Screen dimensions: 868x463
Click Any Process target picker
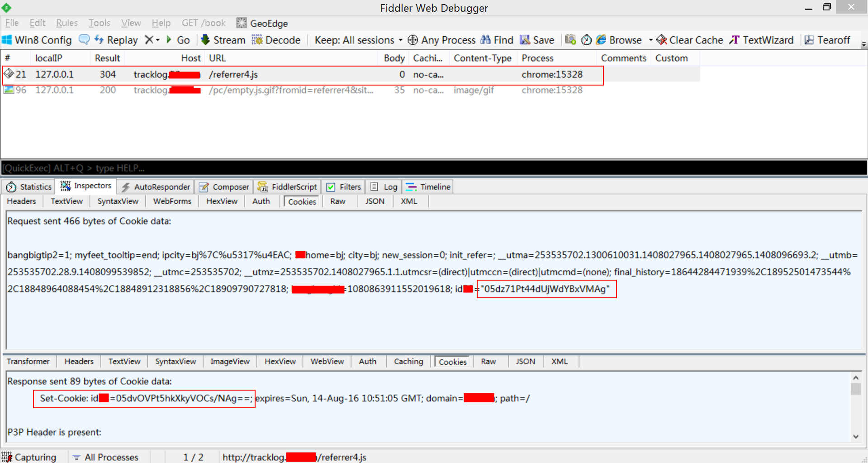point(441,40)
